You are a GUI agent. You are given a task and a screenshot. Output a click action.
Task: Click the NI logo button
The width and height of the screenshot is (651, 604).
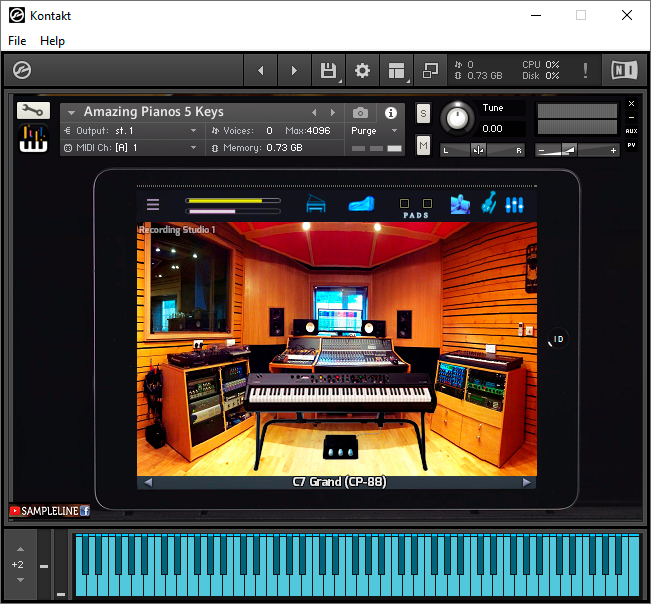click(x=624, y=70)
